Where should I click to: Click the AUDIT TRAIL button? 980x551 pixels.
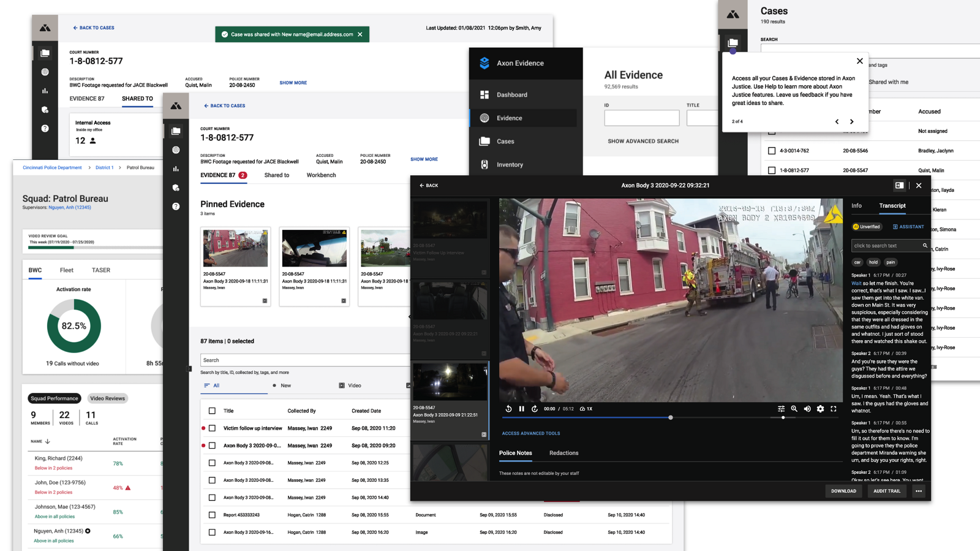coord(887,491)
